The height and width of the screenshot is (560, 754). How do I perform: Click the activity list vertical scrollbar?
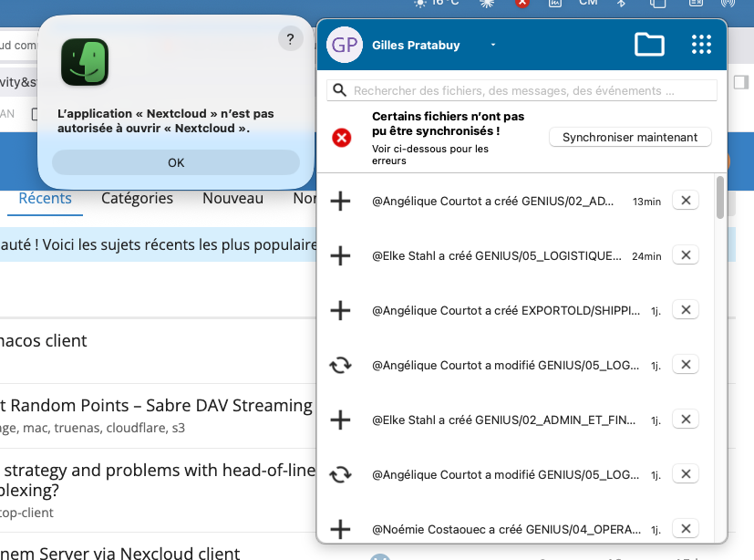click(720, 198)
